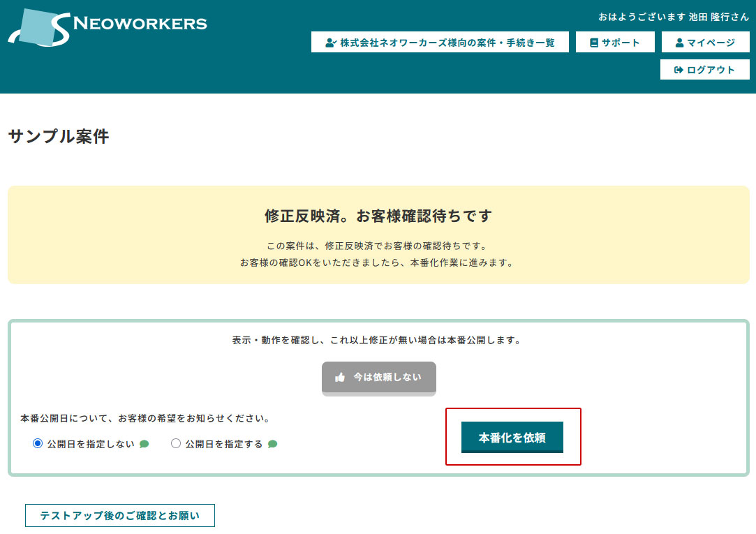756x534 pixels.
Task: Click the 修正反映済。お客様確認待ちです notice heading
Action: (x=378, y=216)
